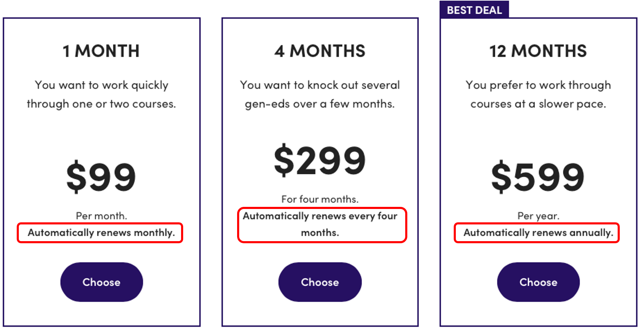Click the 'For four months.' label
This screenshot has width=644, height=331.
click(320, 199)
